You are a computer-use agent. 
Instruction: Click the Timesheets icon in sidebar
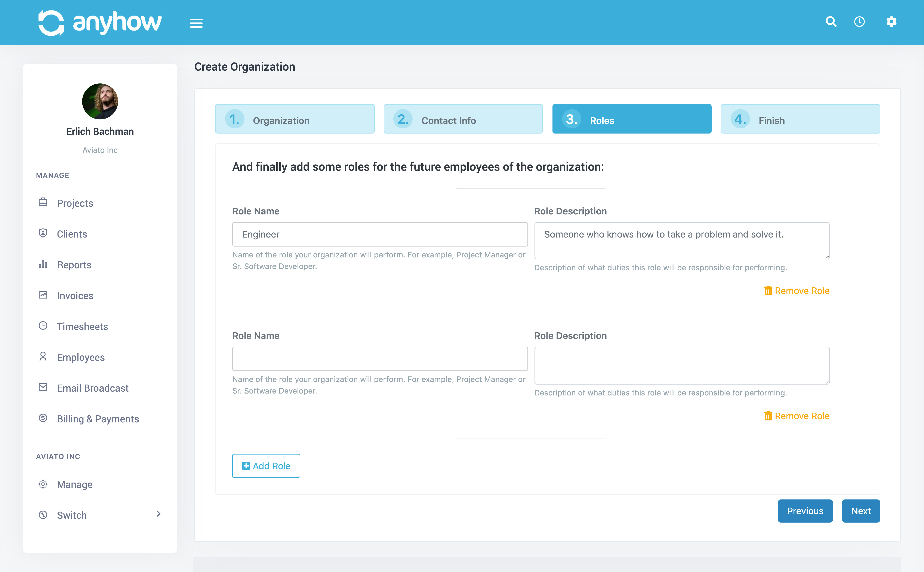click(43, 326)
